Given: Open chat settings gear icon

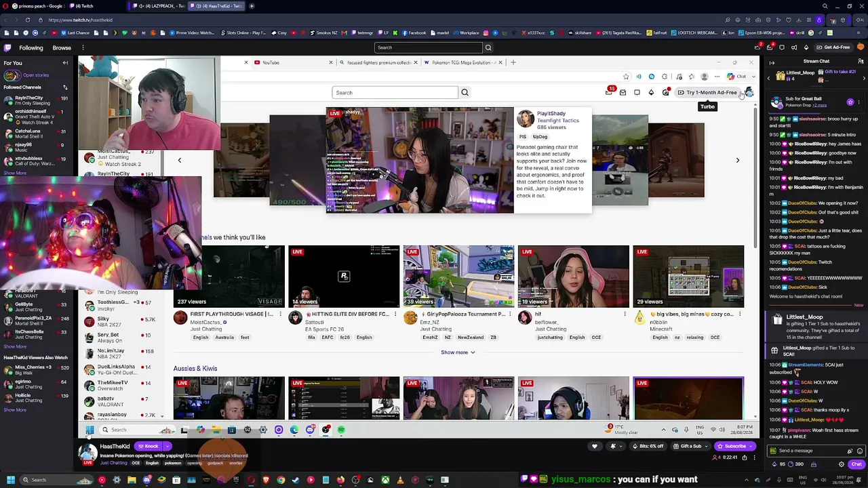Looking at the screenshot, I should point(842,464).
